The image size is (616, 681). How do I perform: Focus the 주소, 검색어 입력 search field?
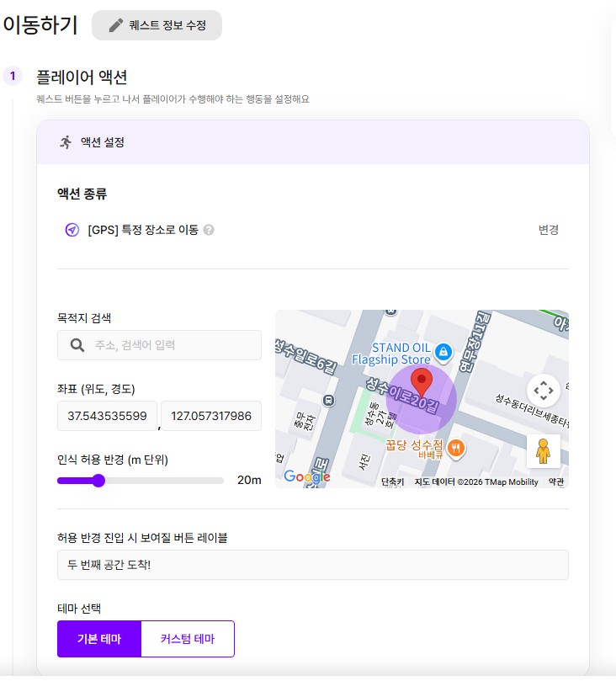159,345
